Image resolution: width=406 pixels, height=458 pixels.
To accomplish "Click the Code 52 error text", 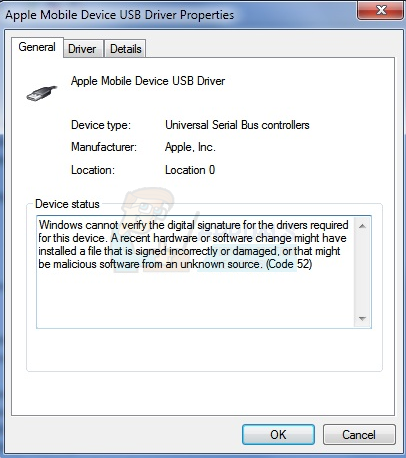I will click(x=289, y=264).
